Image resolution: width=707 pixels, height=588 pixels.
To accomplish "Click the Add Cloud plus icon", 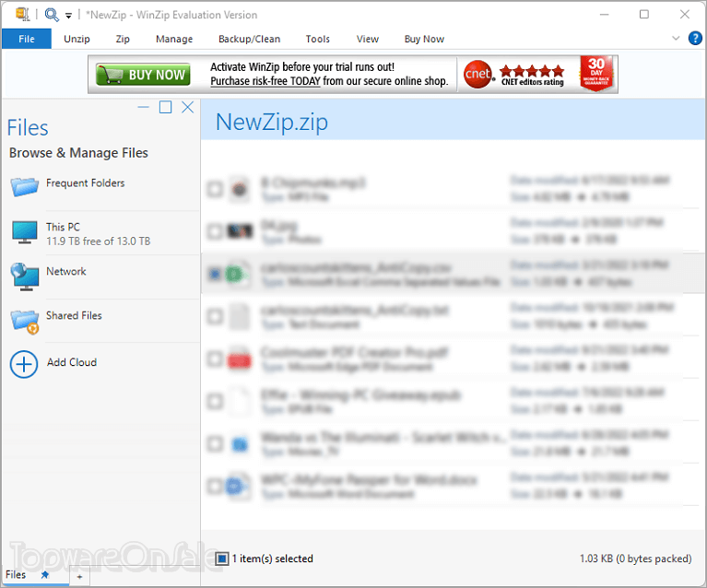I will 24,364.
